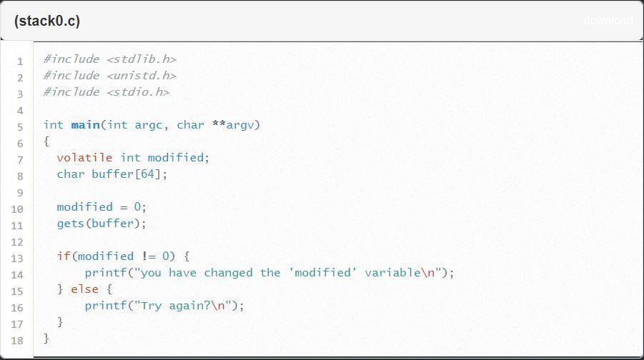Click the download link
This screenshot has width=644, height=360.
608,21
